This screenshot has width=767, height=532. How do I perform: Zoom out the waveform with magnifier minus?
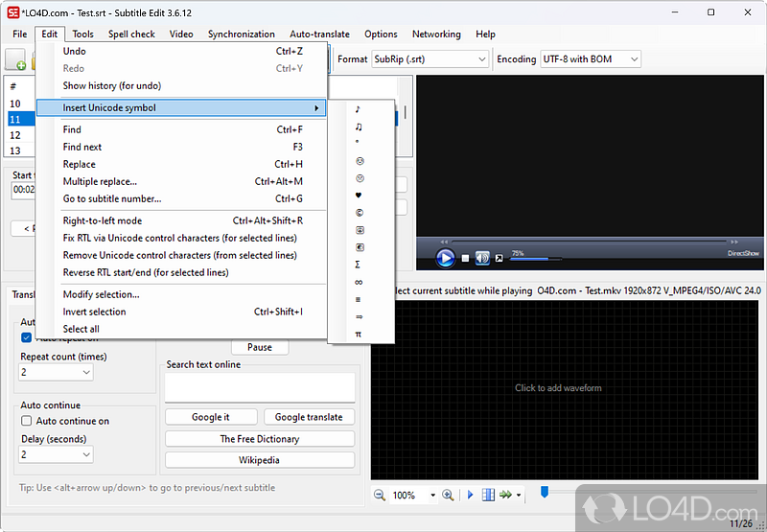coord(380,496)
